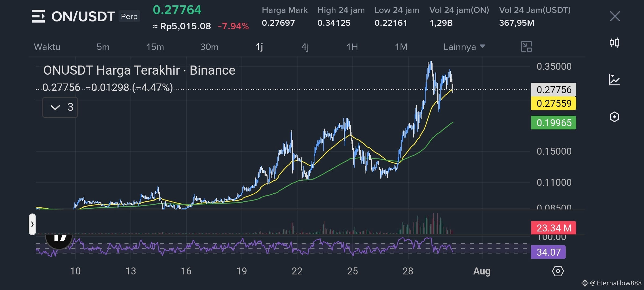Switch to the 4j timeframe

305,47
